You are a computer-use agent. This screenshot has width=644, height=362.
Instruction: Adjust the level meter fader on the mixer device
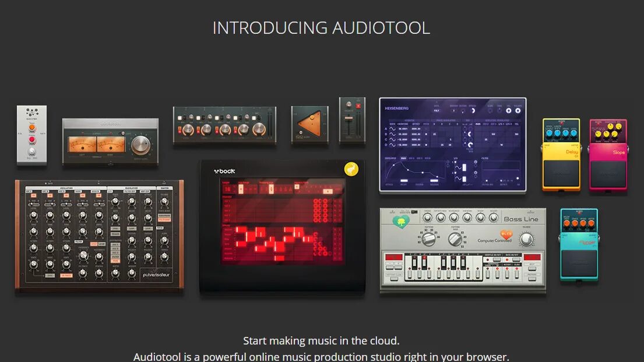coord(270,123)
